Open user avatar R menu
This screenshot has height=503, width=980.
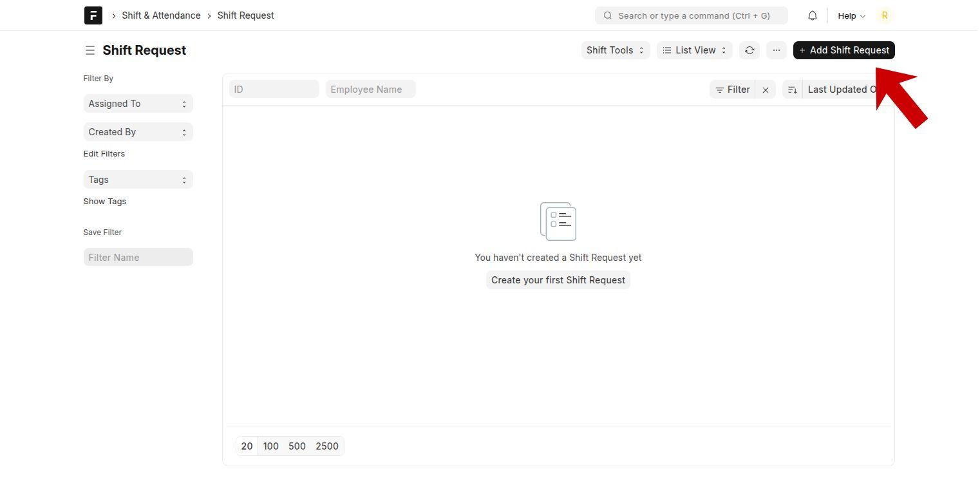pyautogui.click(x=885, y=15)
